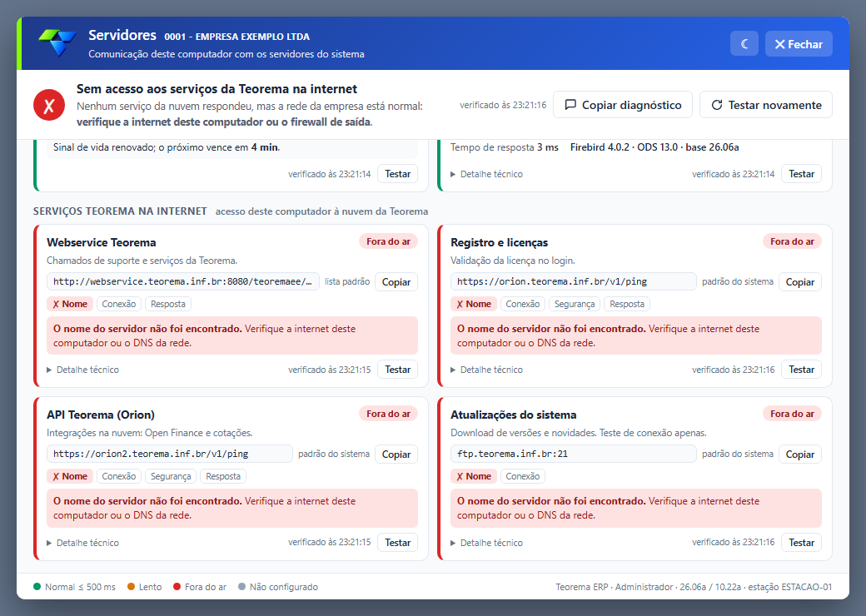Test the API Teorema (Orion) connection
The image size is (866, 616).
tap(398, 543)
